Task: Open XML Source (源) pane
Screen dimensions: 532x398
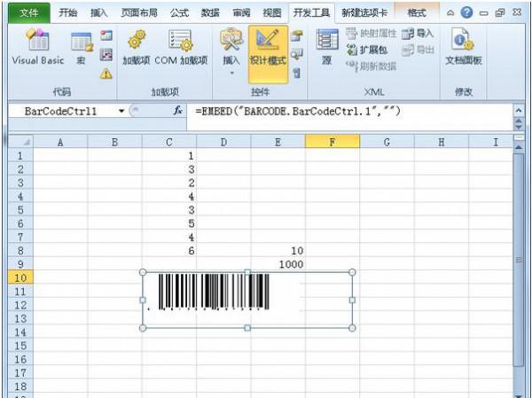Action: 326,47
